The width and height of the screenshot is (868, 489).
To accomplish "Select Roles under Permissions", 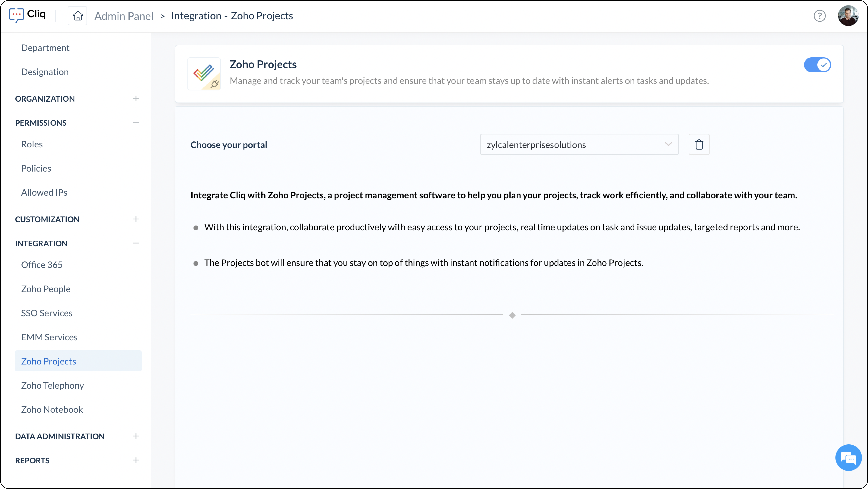I will (x=32, y=144).
